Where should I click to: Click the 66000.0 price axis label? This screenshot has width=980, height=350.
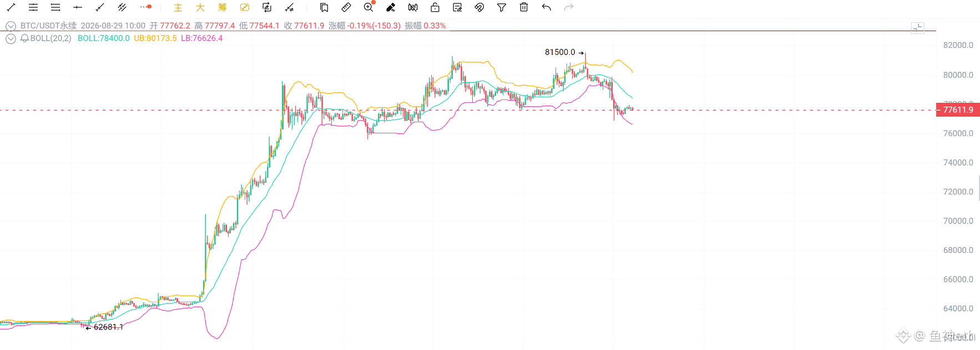click(958, 279)
